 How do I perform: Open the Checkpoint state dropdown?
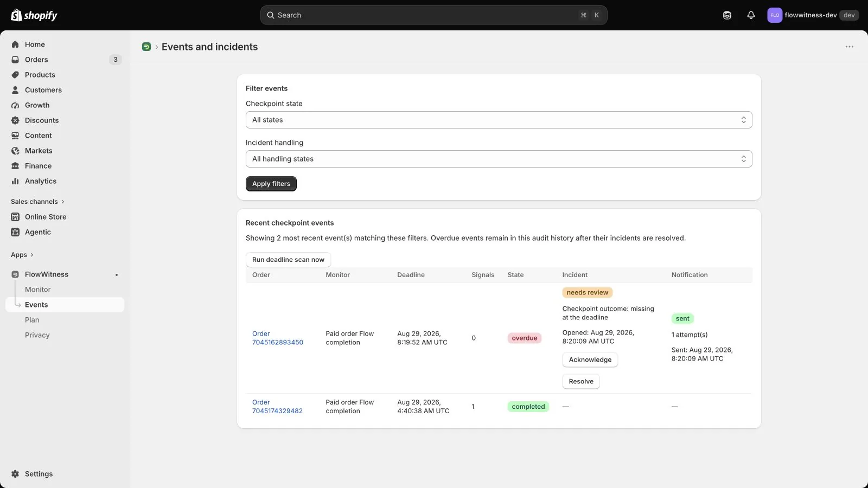tap(499, 120)
